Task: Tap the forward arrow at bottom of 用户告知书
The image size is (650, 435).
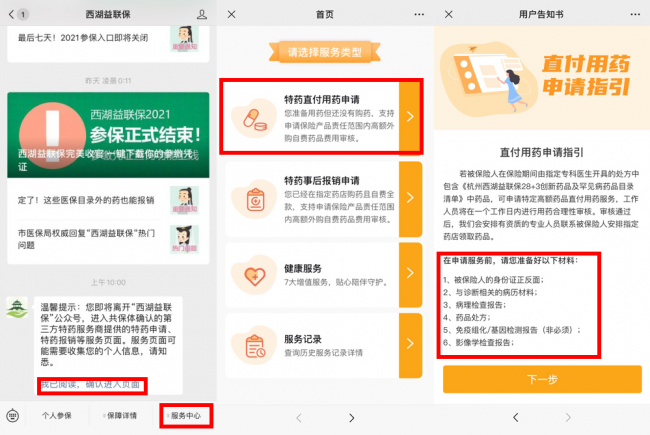Action: (568, 416)
